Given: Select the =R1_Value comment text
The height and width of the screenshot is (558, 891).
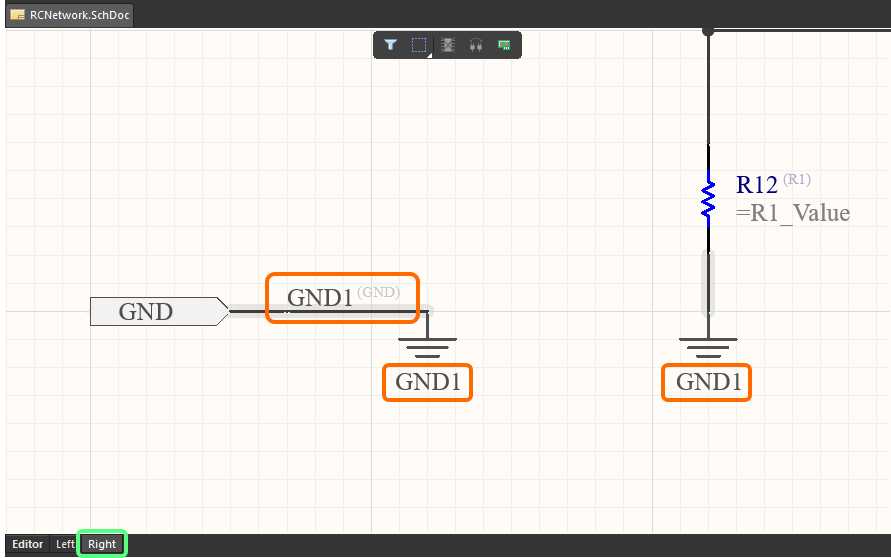Looking at the screenshot, I should pyautogui.click(x=793, y=213).
